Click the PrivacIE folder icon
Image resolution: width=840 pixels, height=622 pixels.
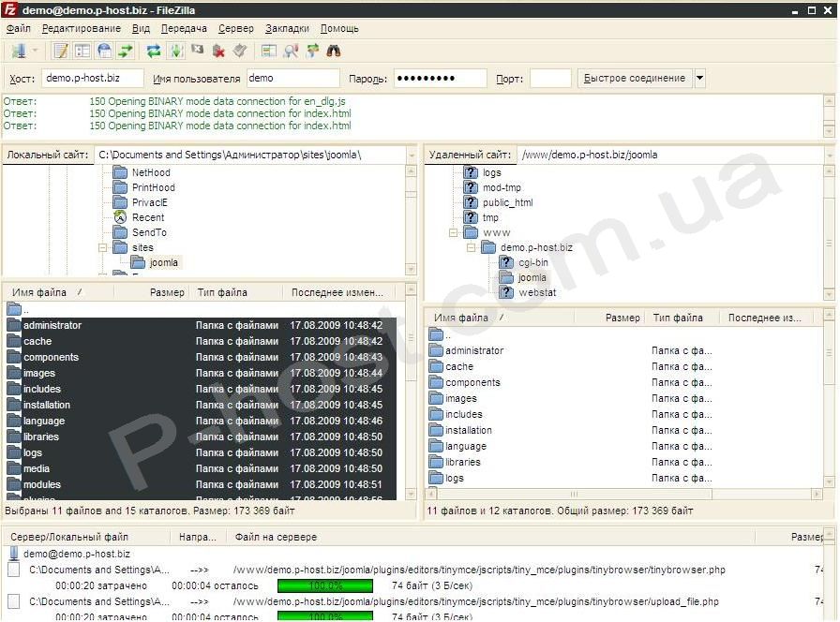[121, 203]
